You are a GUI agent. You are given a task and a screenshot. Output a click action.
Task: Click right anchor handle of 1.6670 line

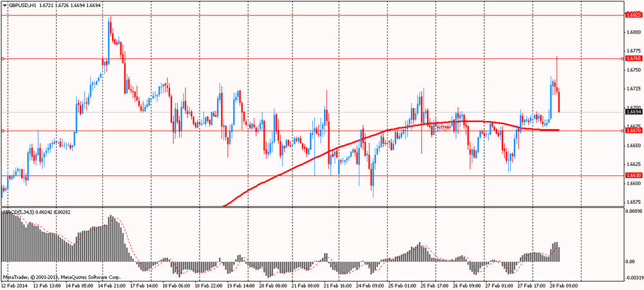pyautogui.click(x=622, y=131)
